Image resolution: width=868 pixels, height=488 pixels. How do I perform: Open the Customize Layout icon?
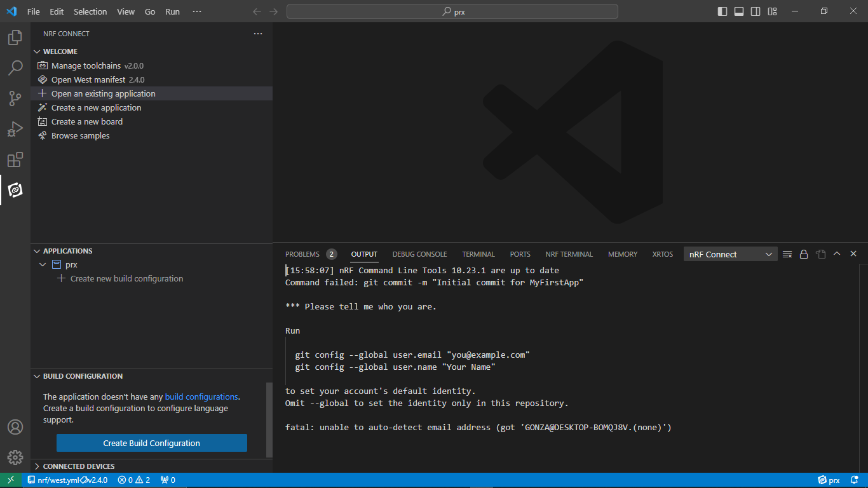pos(772,11)
